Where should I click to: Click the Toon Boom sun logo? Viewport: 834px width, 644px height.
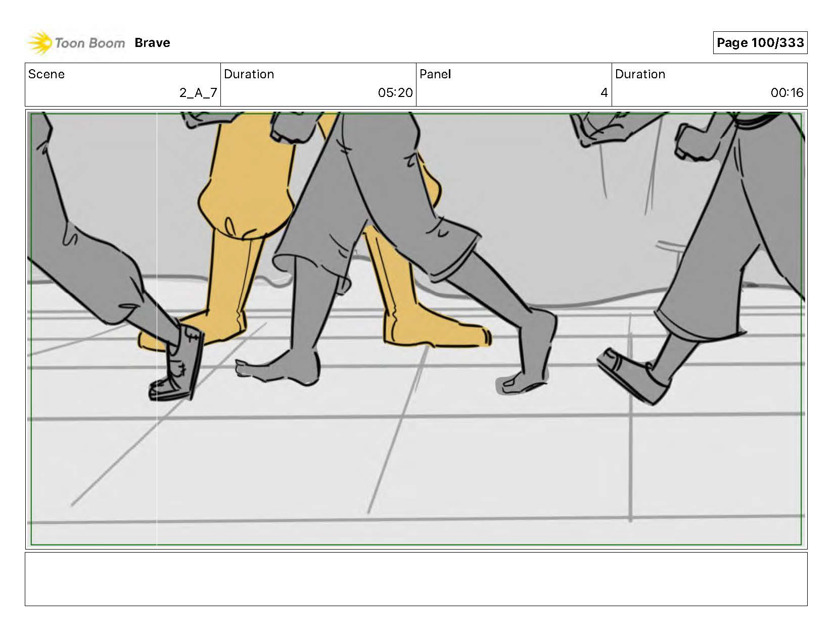[39, 43]
